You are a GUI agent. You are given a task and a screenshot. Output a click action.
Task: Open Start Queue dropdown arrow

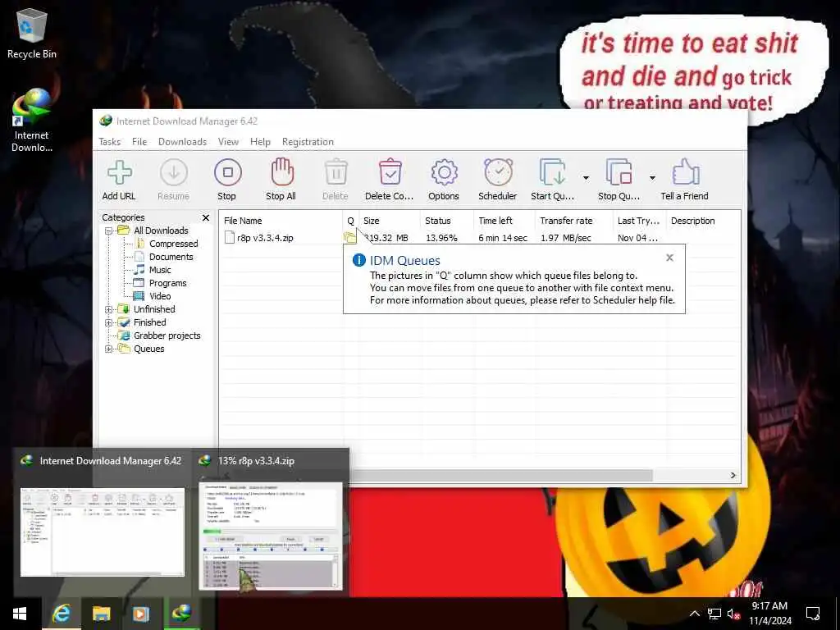click(x=586, y=178)
